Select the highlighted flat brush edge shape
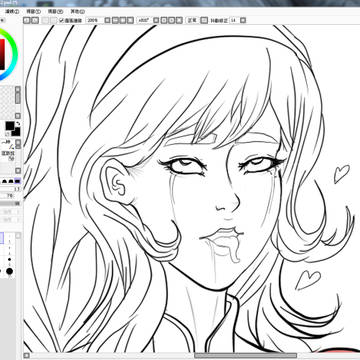Image resolution: width=360 pixels, height=360 pixels. (18, 181)
